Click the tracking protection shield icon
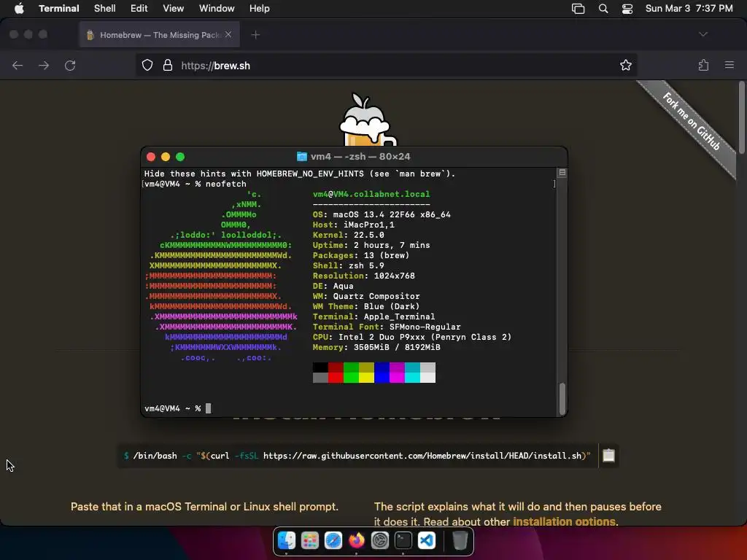 pyautogui.click(x=147, y=65)
